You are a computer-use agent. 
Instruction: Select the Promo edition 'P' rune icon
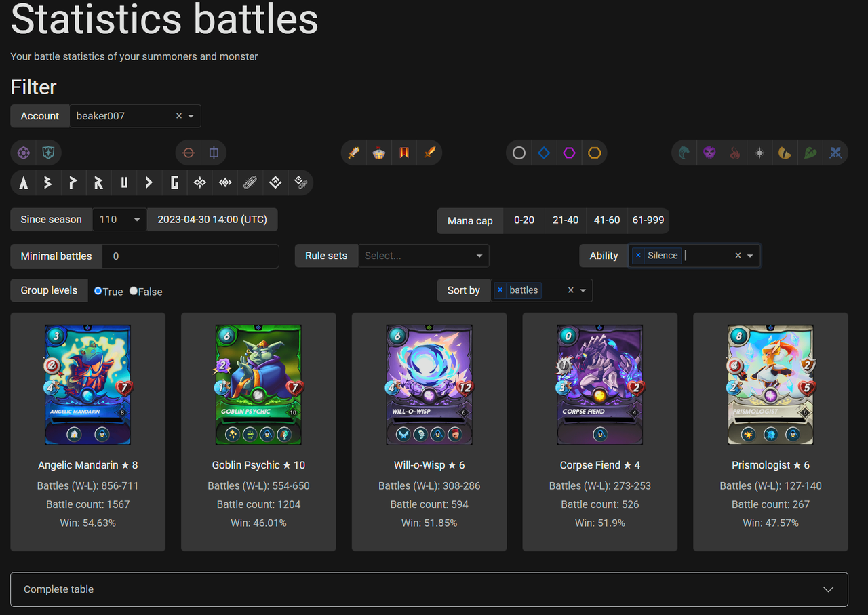(73, 182)
